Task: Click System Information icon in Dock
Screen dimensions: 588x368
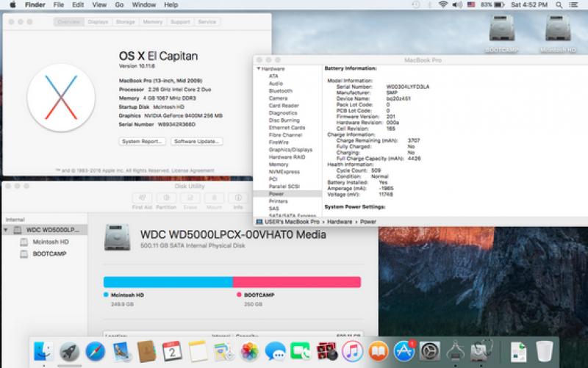Action: coord(456,352)
